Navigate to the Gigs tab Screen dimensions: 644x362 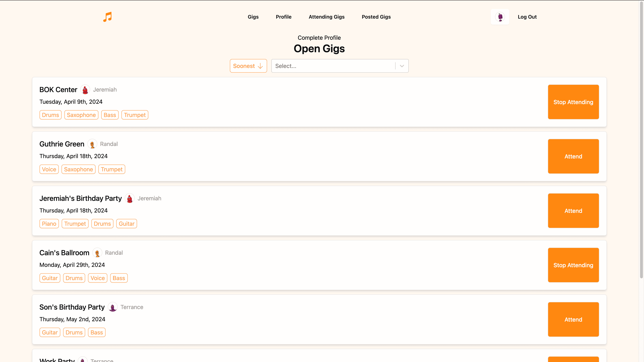click(x=253, y=17)
